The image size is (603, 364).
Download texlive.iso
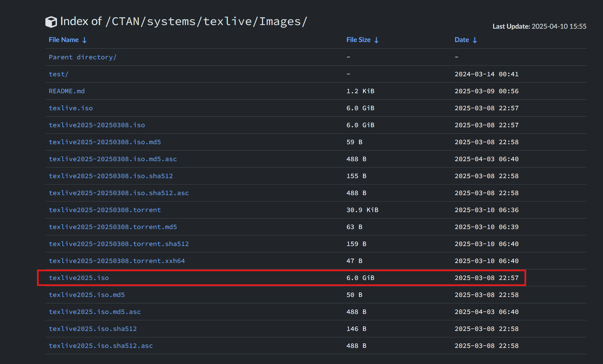(71, 108)
